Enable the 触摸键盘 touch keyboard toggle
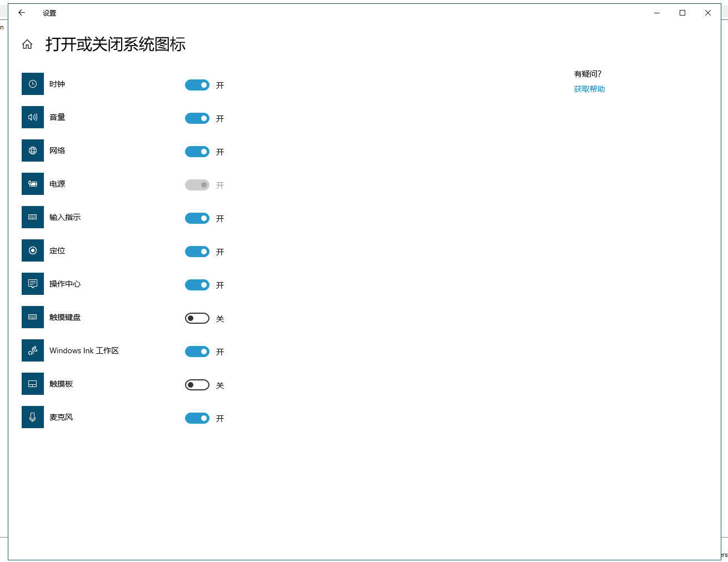 click(197, 318)
